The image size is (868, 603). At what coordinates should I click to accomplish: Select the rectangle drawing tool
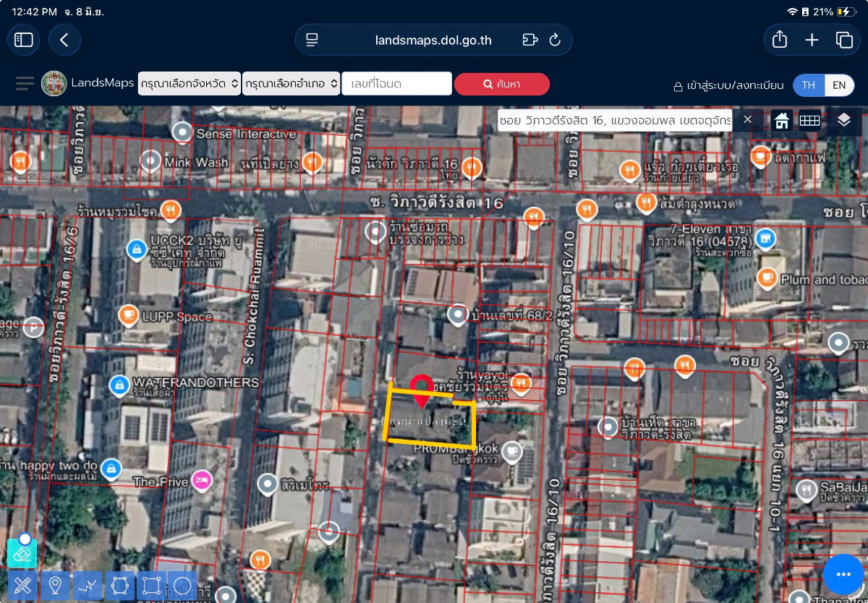pos(150,586)
